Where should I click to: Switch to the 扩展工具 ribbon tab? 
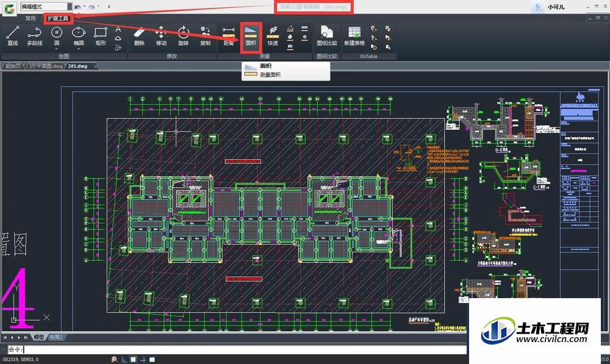[x=58, y=18]
